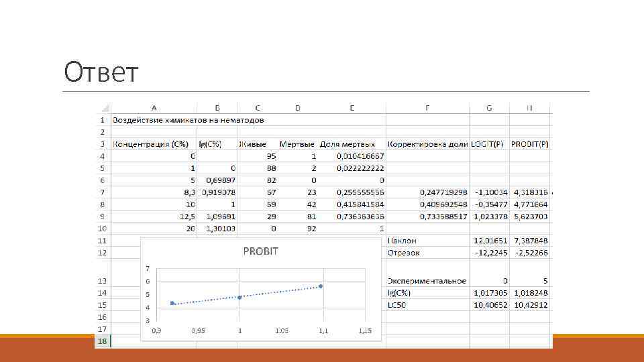Click the select-all corner triangle of the spreadsheet

(x=105, y=108)
